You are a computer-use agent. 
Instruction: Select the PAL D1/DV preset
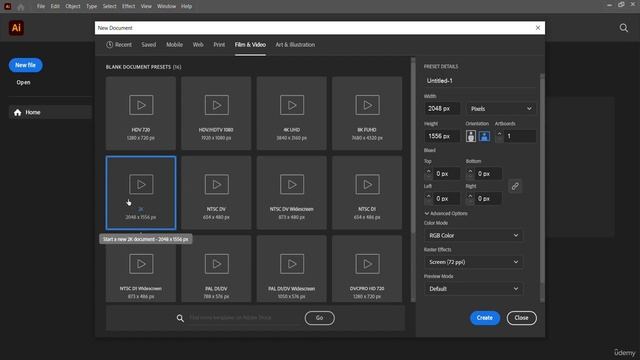(216, 269)
